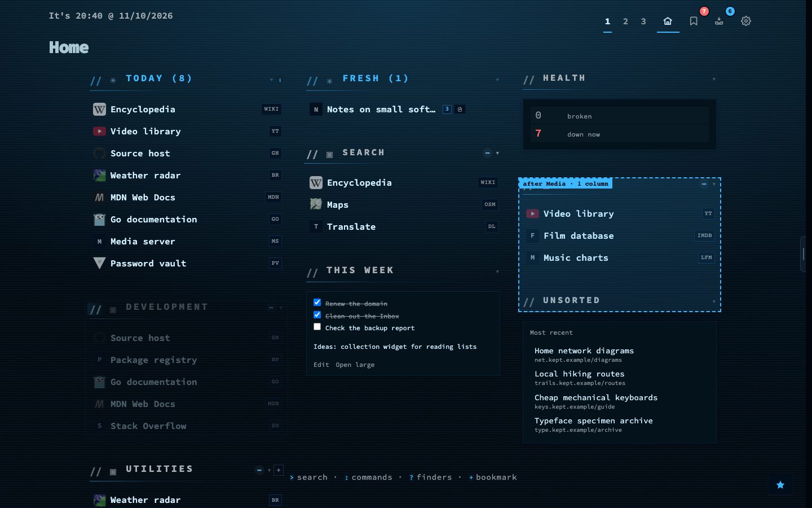Click the MDN icon in the Today list
812x508 pixels.
coord(99,197)
